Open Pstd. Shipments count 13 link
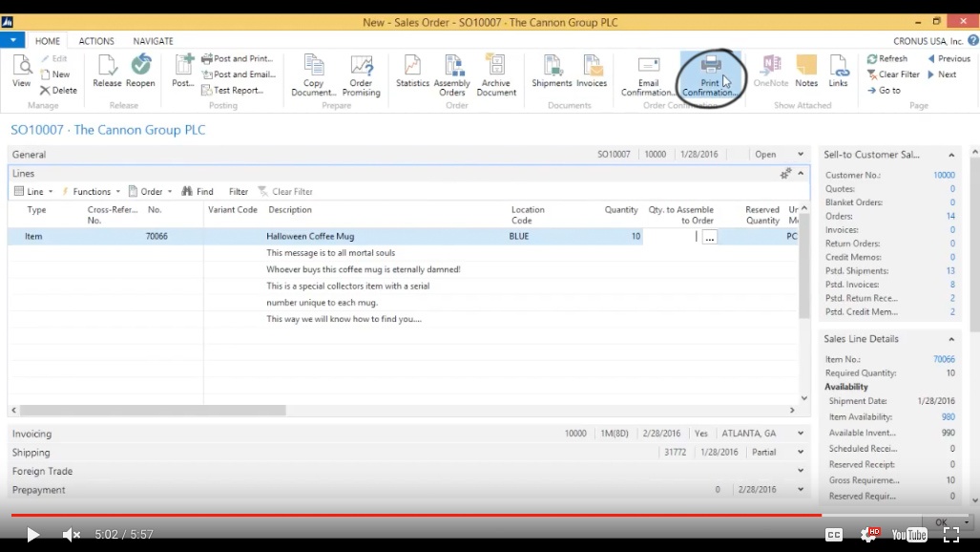The width and height of the screenshot is (980, 552). coord(950,271)
